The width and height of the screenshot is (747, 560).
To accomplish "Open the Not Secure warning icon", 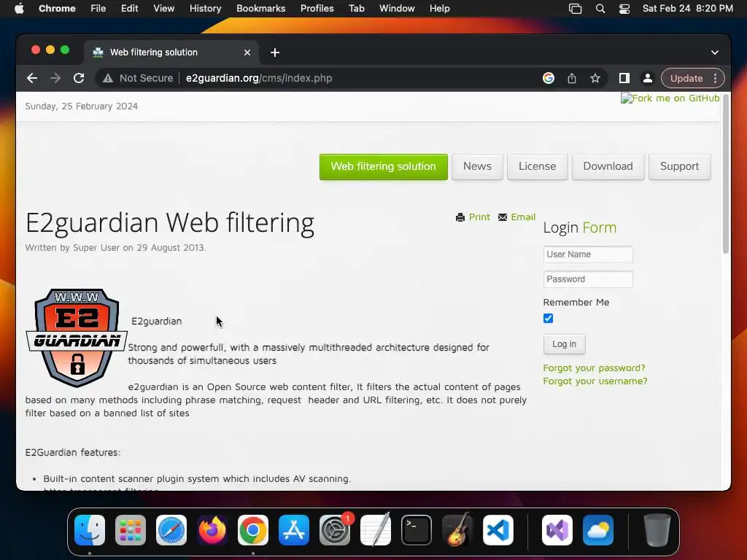I will 108,78.
